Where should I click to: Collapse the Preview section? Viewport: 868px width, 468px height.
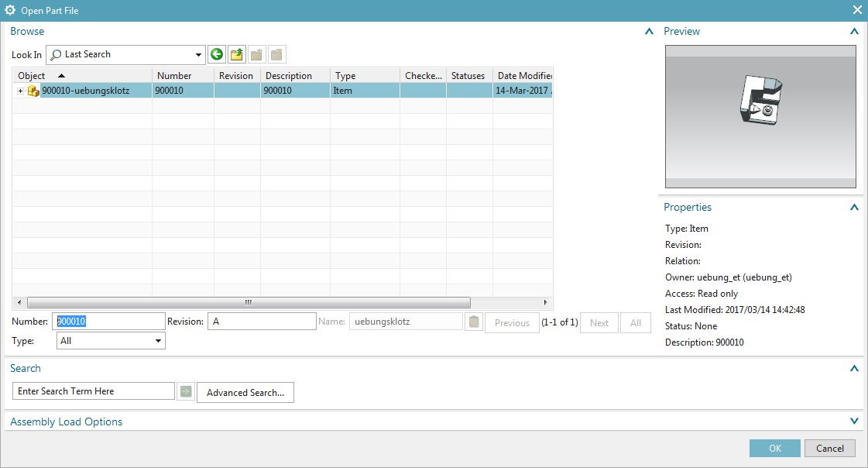(854, 32)
